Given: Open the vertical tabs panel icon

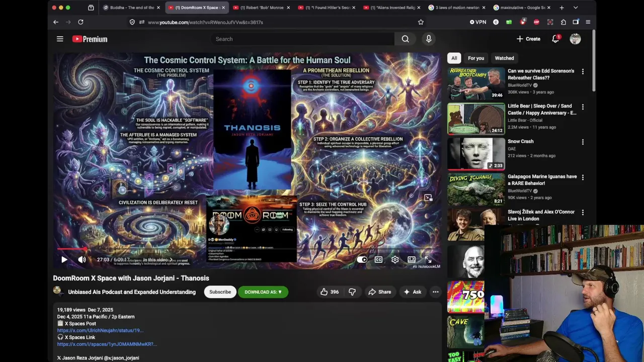Looking at the screenshot, I should [x=91, y=8].
